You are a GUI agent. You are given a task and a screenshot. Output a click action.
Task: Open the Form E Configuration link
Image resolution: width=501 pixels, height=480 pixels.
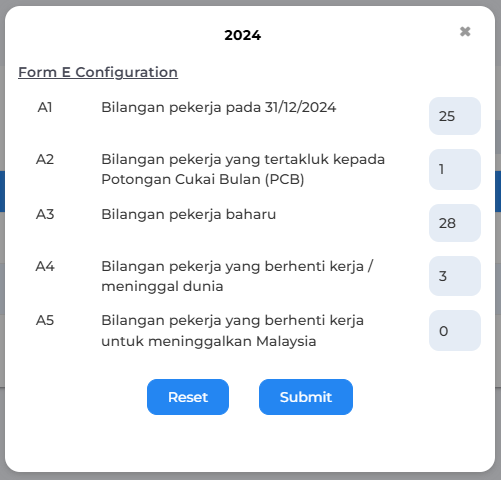(98, 72)
